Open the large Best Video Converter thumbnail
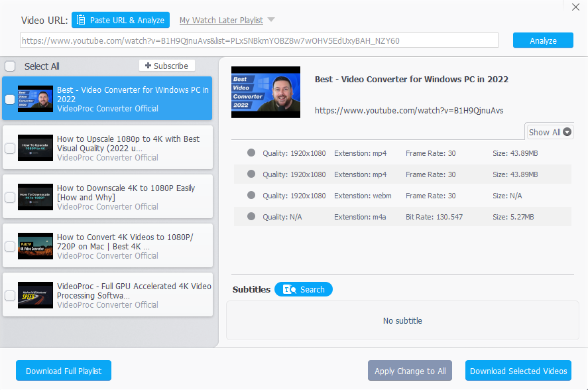The image size is (588, 390). (265, 92)
